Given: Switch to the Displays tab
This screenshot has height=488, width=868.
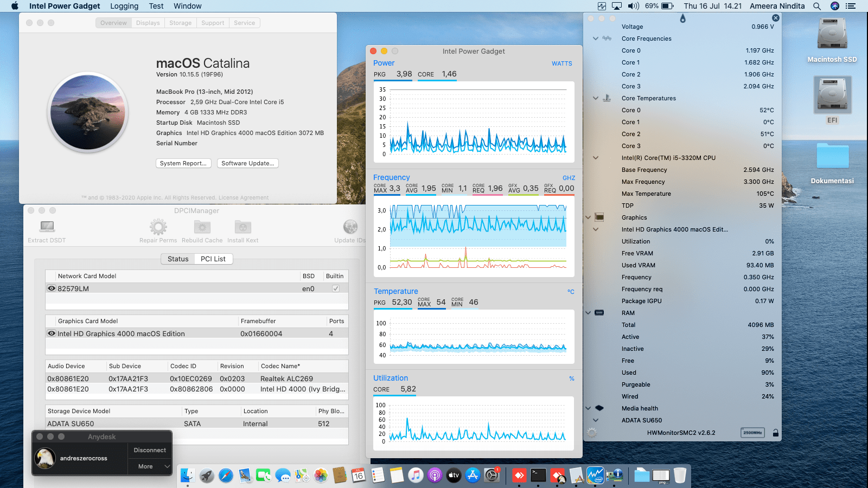Looking at the screenshot, I should coord(148,23).
